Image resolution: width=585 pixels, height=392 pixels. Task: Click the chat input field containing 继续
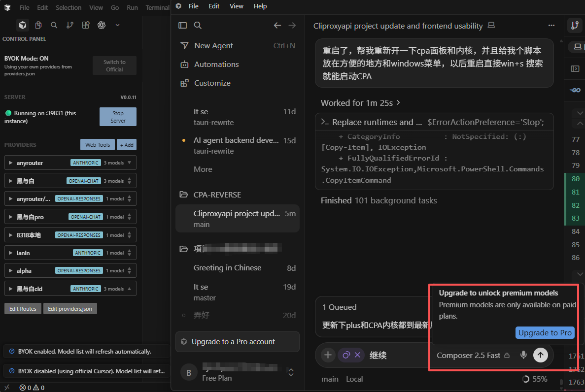click(x=399, y=355)
